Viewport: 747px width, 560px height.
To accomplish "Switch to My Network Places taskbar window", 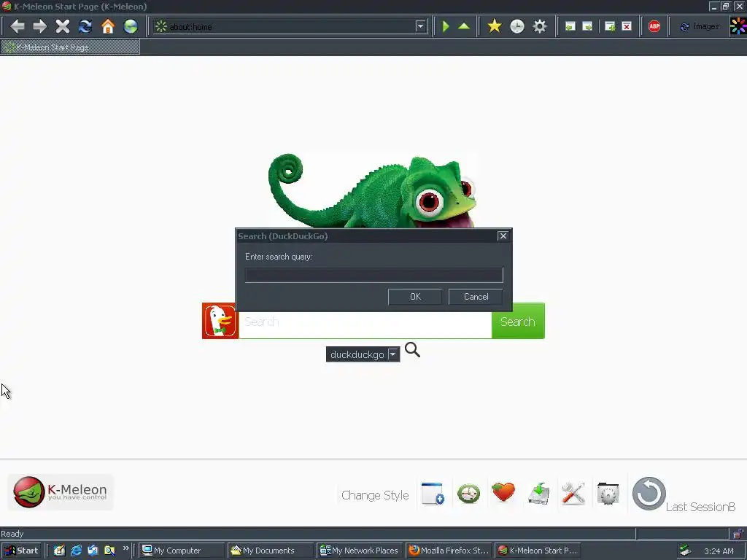I will (x=360, y=551).
